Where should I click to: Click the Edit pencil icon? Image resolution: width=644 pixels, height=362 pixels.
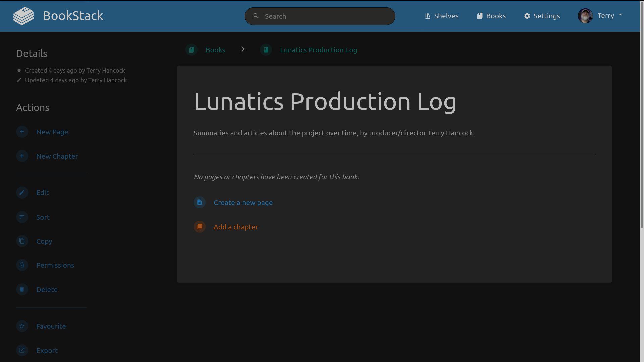pyautogui.click(x=22, y=192)
